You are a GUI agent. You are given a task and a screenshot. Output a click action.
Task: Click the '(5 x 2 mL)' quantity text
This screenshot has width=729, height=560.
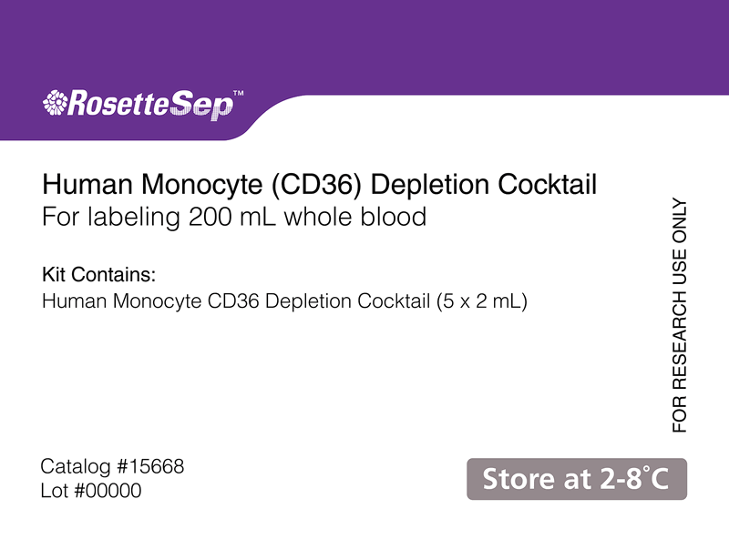(482, 301)
